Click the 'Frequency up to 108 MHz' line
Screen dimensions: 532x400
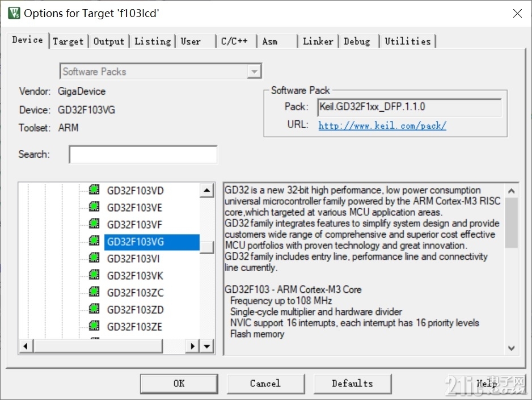tap(281, 301)
